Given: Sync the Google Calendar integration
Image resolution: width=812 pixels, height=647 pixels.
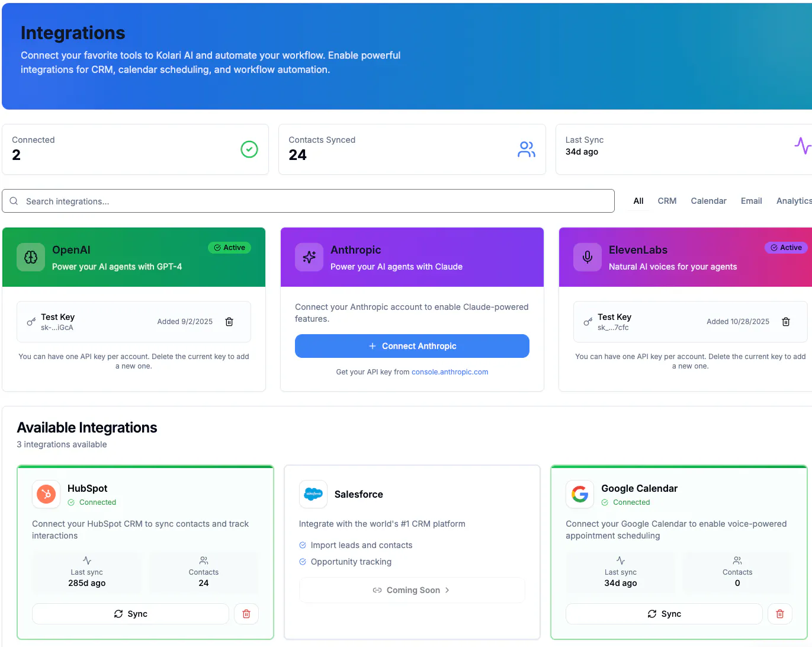Looking at the screenshot, I should coord(664,614).
